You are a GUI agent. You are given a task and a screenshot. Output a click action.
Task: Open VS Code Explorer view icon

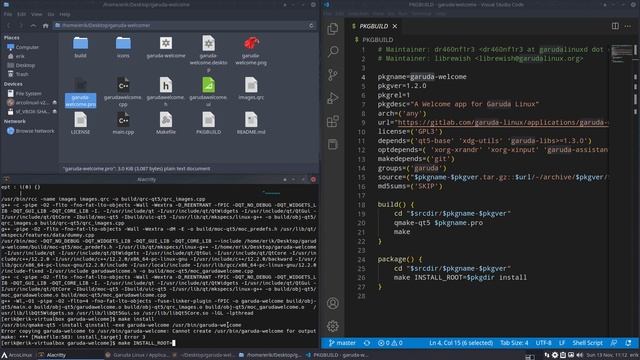coord(333,29)
